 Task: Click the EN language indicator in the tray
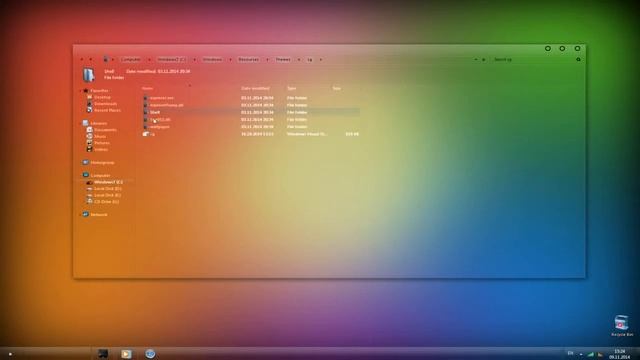click(x=570, y=353)
